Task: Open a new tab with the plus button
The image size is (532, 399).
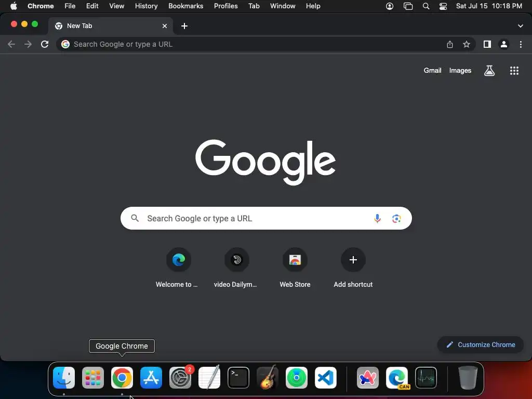Action: [x=184, y=26]
